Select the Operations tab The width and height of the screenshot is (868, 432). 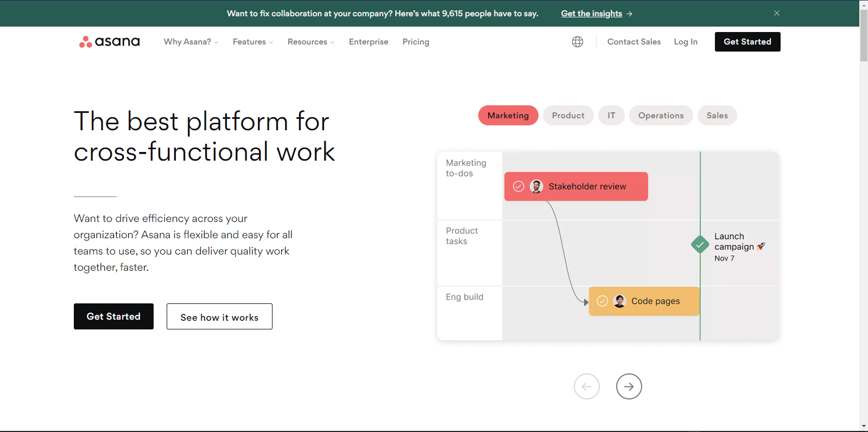click(661, 116)
